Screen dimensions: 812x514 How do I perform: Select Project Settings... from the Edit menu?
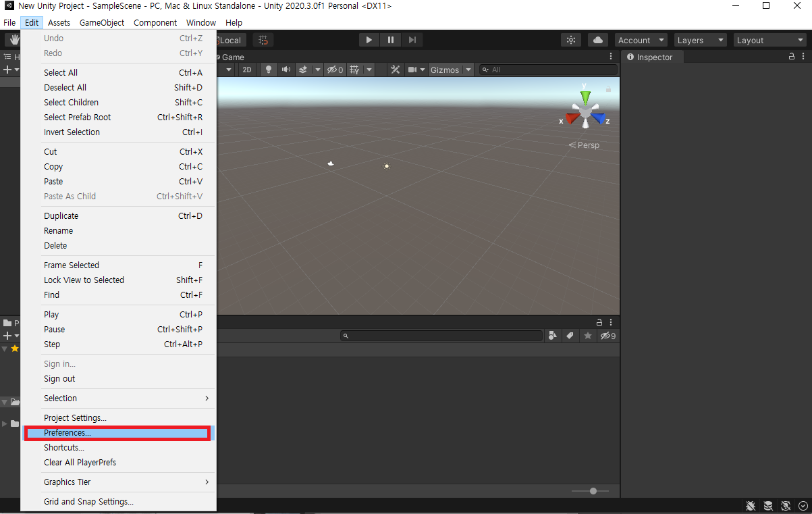click(x=117, y=418)
